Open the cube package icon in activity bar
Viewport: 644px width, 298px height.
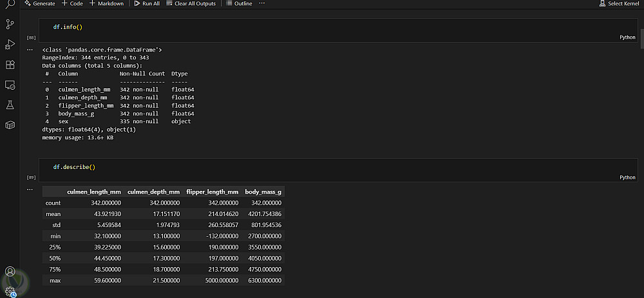click(10, 125)
